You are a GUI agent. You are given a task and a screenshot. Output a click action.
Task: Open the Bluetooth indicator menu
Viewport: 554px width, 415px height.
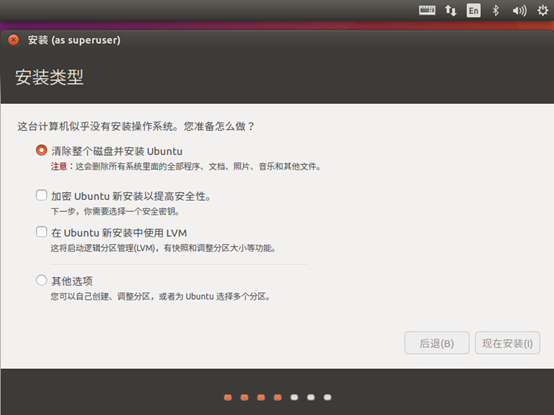(x=496, y=10)
